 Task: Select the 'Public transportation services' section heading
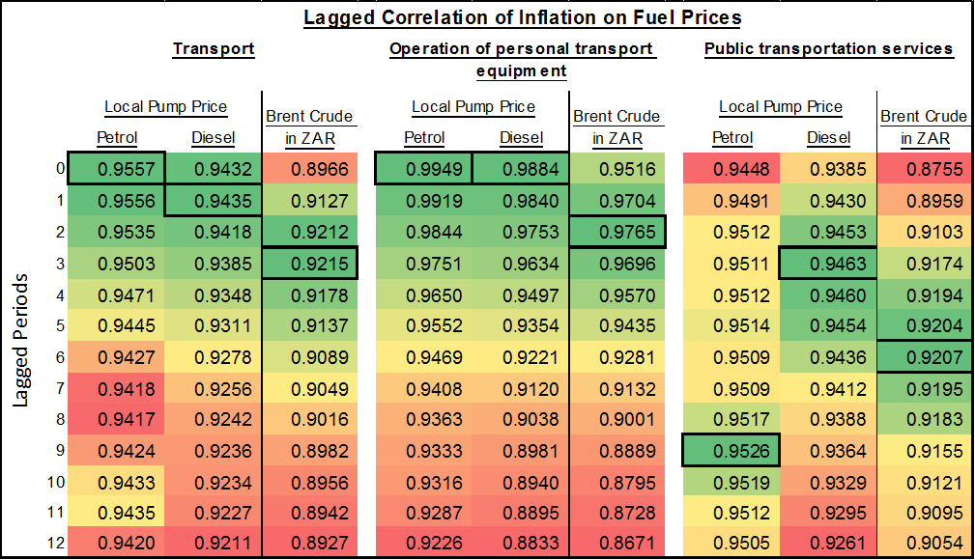click(828, 48)
